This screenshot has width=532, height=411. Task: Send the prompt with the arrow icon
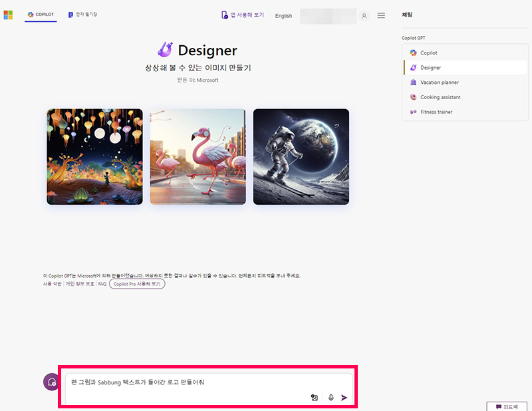(x=344, y=398)
